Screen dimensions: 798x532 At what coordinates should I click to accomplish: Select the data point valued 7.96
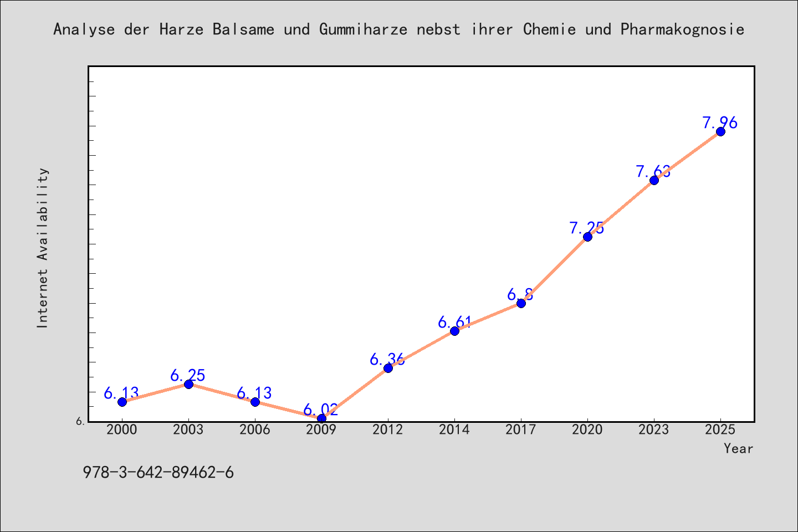[x=720, y=131]
